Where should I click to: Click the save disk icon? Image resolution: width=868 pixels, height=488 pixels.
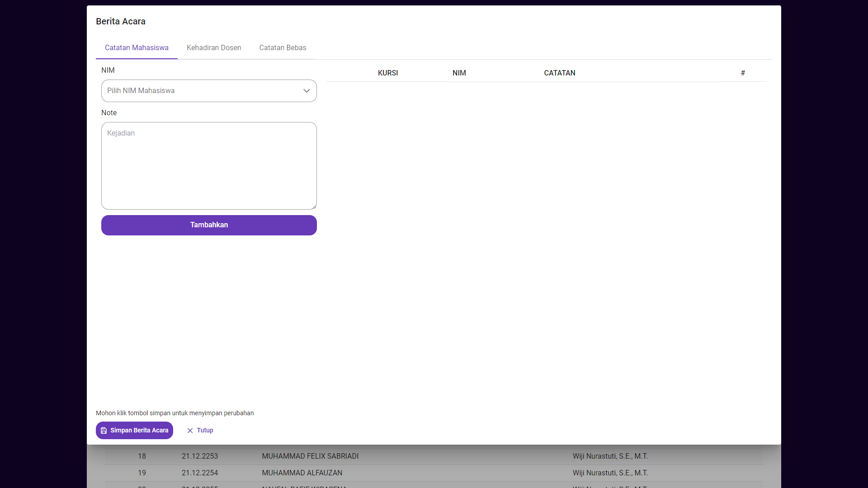tap(104, 431)
